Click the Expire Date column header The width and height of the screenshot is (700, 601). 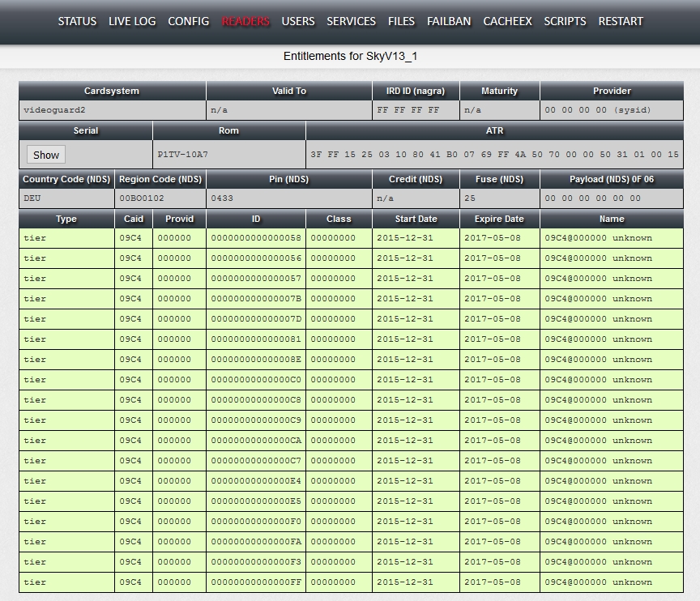click(x=499, y=219)
